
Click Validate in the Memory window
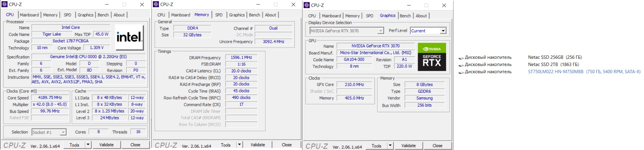pyautogui.click(x=258, y=145)
